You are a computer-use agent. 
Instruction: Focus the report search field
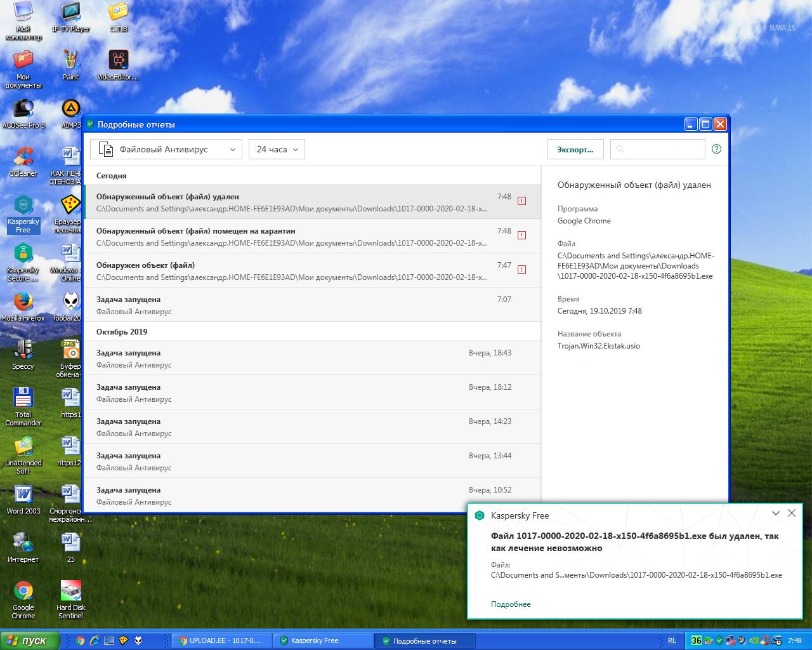click(657, 149)
